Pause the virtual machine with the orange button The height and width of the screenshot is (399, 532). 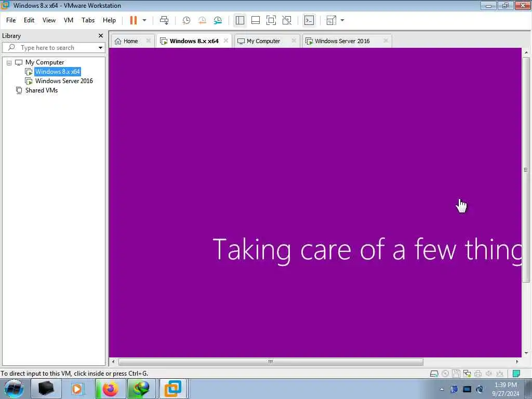134,20
